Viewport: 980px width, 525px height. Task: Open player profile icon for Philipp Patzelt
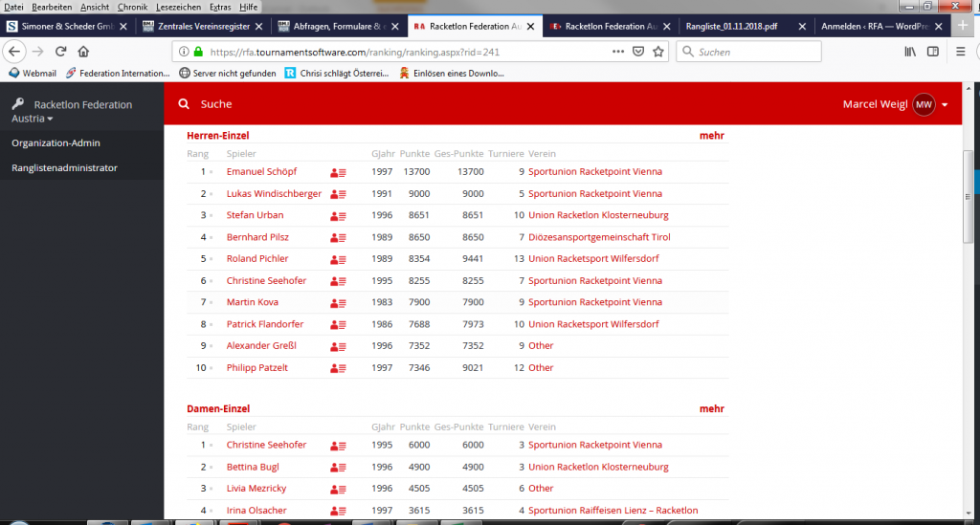coord(338,368)
